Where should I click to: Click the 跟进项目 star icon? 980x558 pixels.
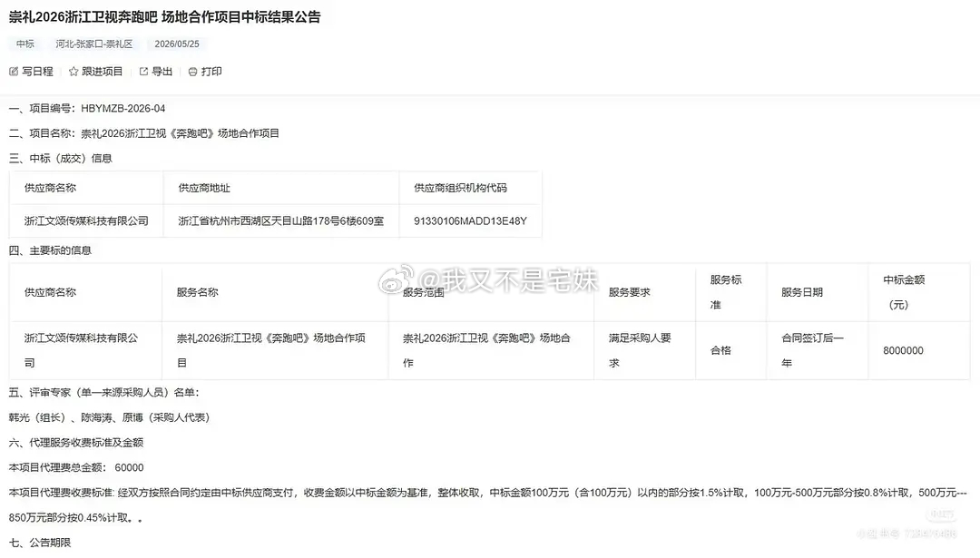tap(73, 72)
